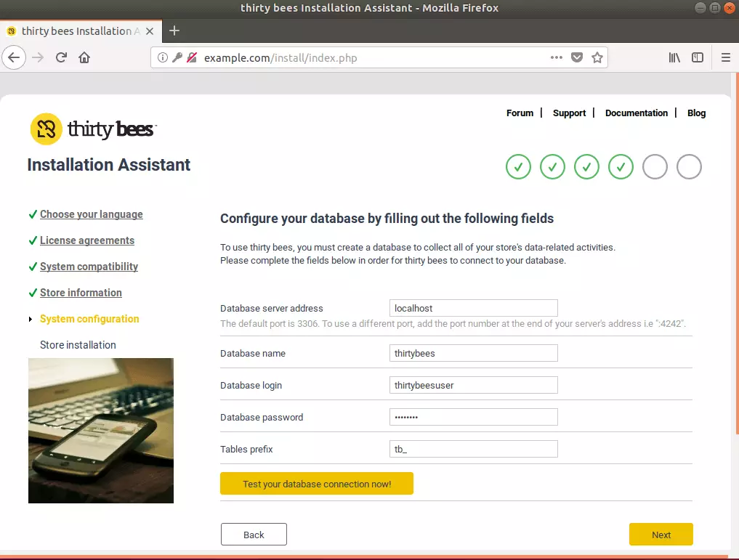Focus the Tables prefix input
Screen dimensions: 739x560
[473, 449]
